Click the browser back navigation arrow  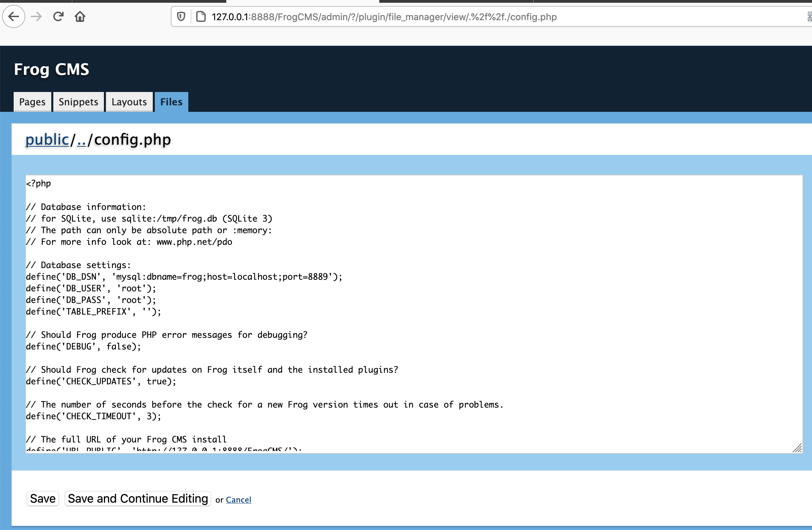pyautogui.click(x=14, y=16)
